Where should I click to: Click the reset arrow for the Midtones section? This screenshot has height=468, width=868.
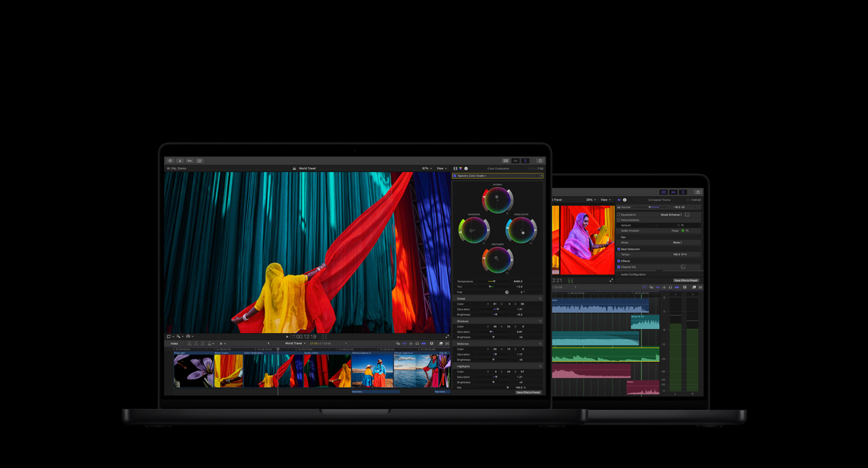pos(540,344)
